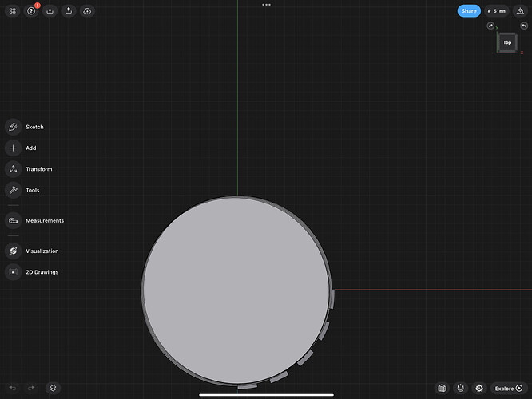
Task: Select the gray circular disc body
Action: coord(236,290)
